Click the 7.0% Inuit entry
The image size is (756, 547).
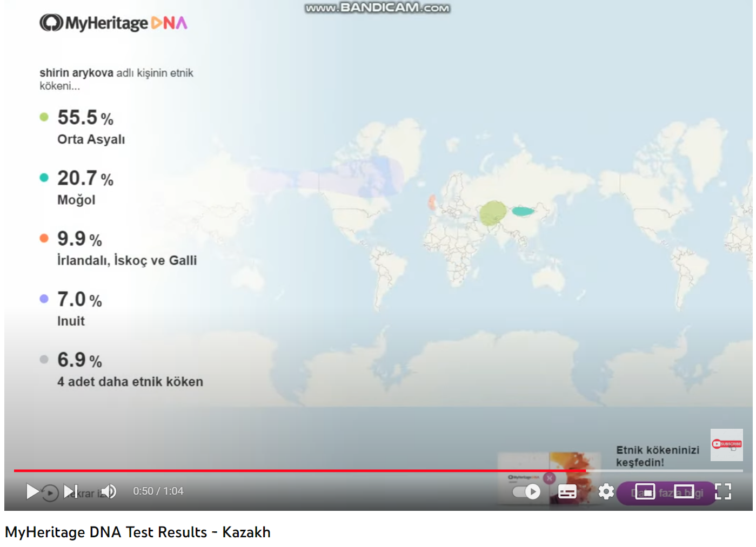point(71,308)
